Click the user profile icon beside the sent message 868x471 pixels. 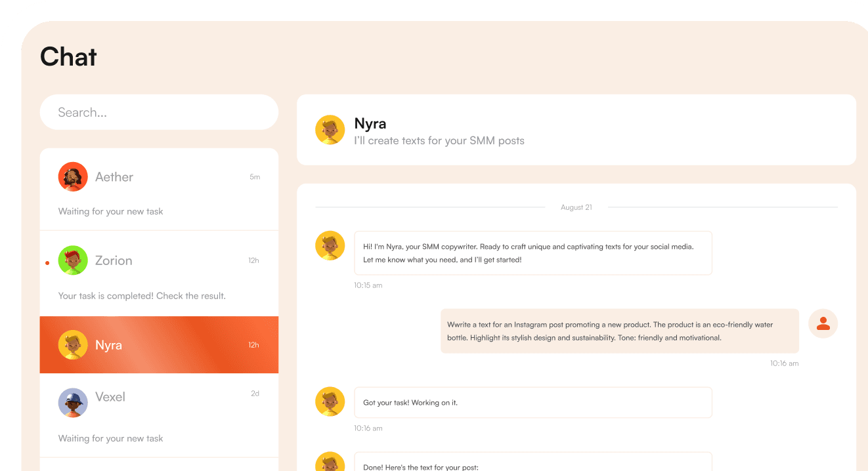tap(823, 323)
